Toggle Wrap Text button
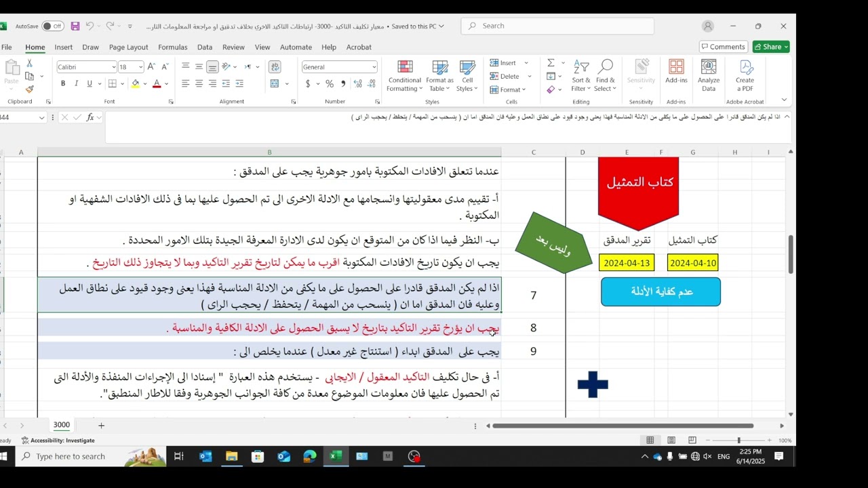The image size is (868, 488). (275, 66)
